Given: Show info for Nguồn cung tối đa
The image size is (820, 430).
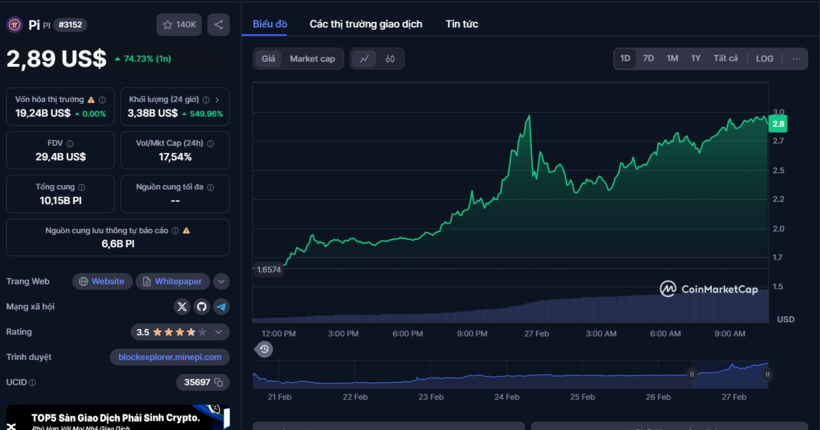Looking at the screenshot, I should 210,187.
